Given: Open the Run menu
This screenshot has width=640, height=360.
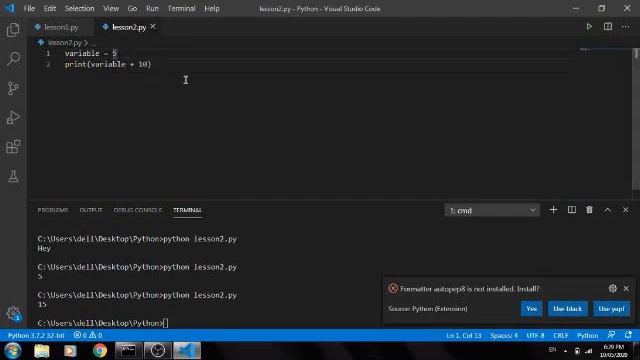Looking at the screenshot, I should coord(152,8).
